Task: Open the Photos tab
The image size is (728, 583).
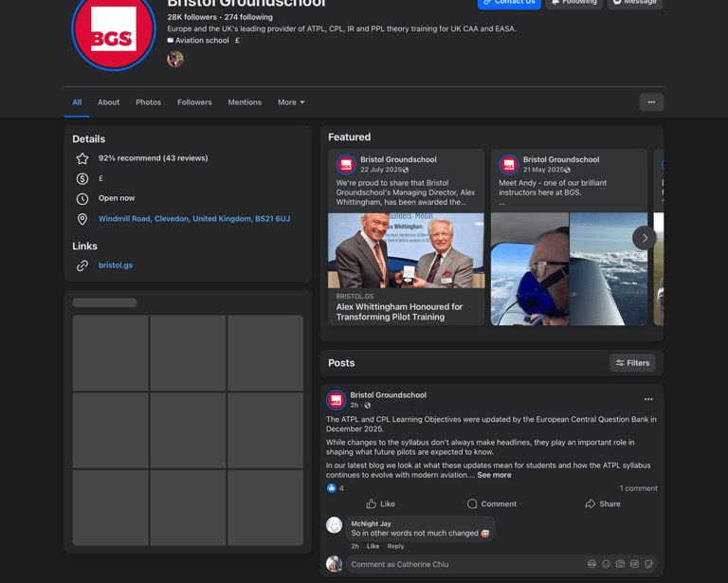Action: (x=148, y=102)
